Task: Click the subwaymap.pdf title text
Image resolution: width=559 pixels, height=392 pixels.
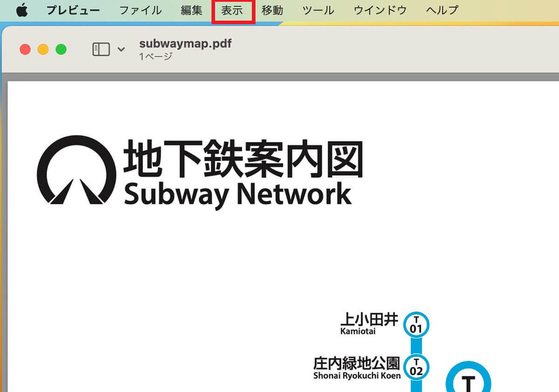Action: click(185, 44)
